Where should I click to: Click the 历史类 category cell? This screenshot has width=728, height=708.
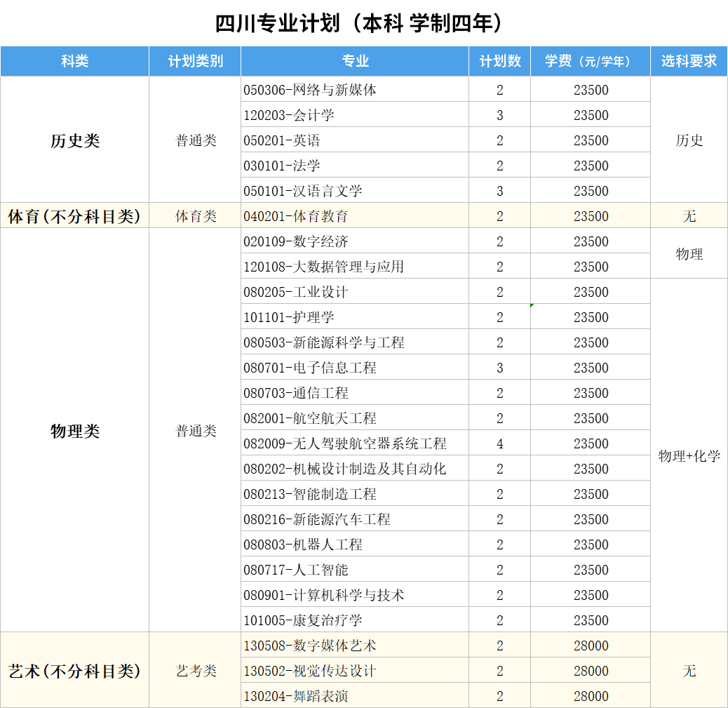[x=74, y=140]
